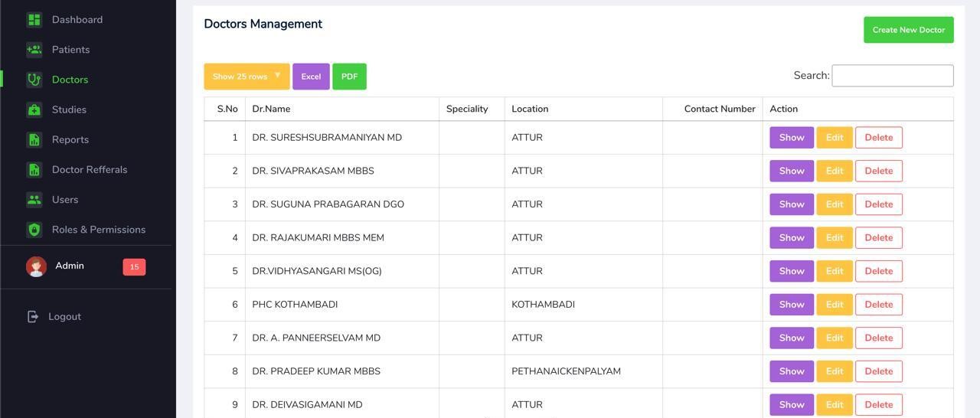This screenshot has height=418, width=980.
Task: Sort table by Location column header
Action: pyautogui.click(x=530, y=109)
